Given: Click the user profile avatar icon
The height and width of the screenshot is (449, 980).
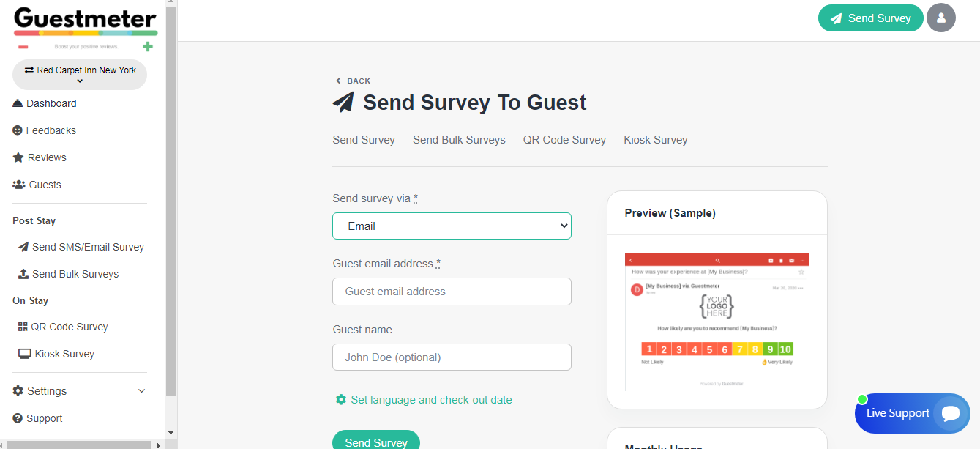Looking at the screenshot, I should 940,18.
